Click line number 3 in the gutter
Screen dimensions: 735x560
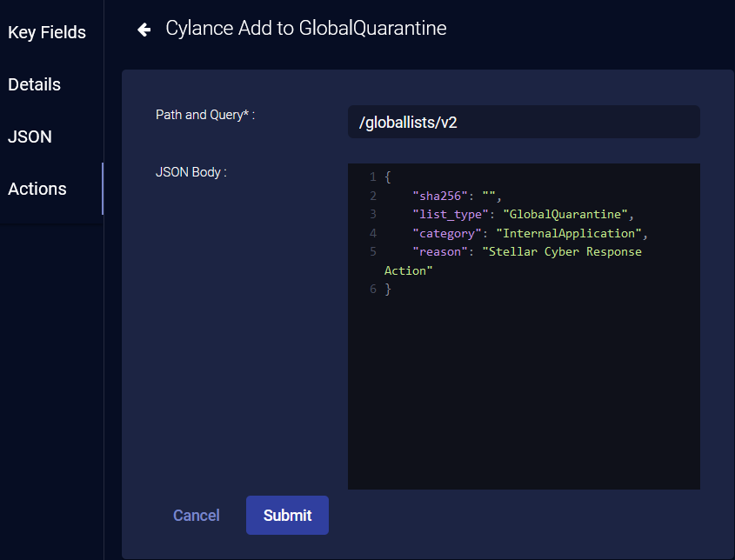[x=373, y=214]
